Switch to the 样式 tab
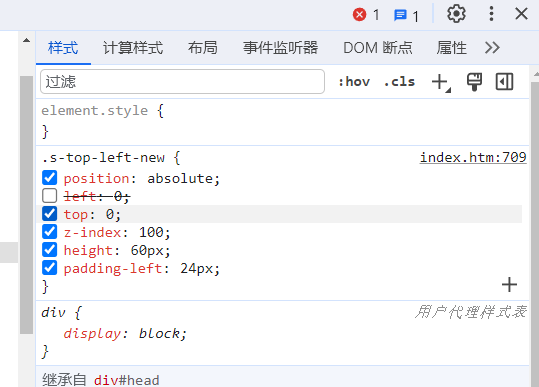Viewport: 539px width, 387px height. pos(63,48)
